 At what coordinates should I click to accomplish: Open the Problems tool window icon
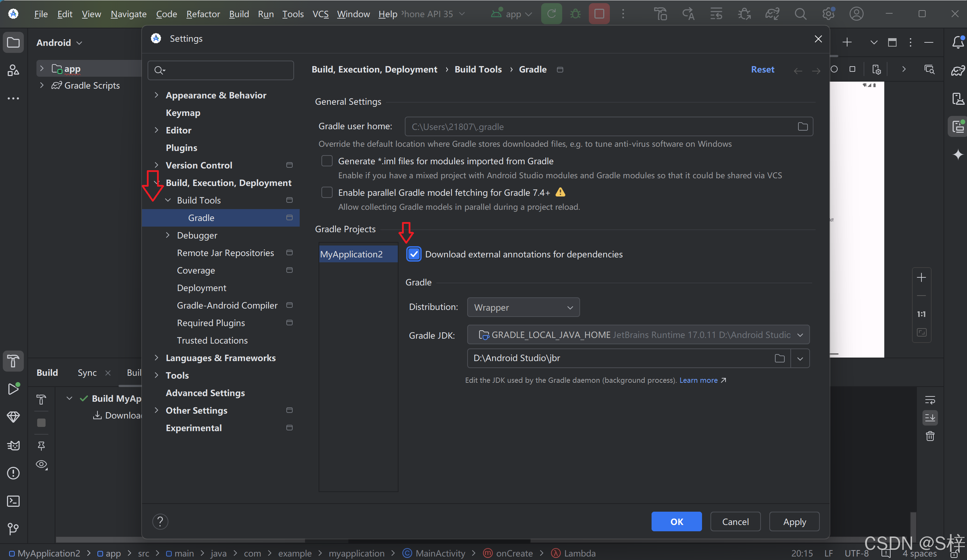(x=13, y=473)
